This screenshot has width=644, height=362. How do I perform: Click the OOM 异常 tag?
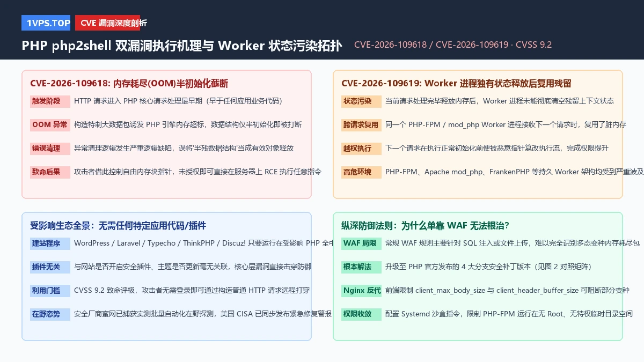point(50,124)
